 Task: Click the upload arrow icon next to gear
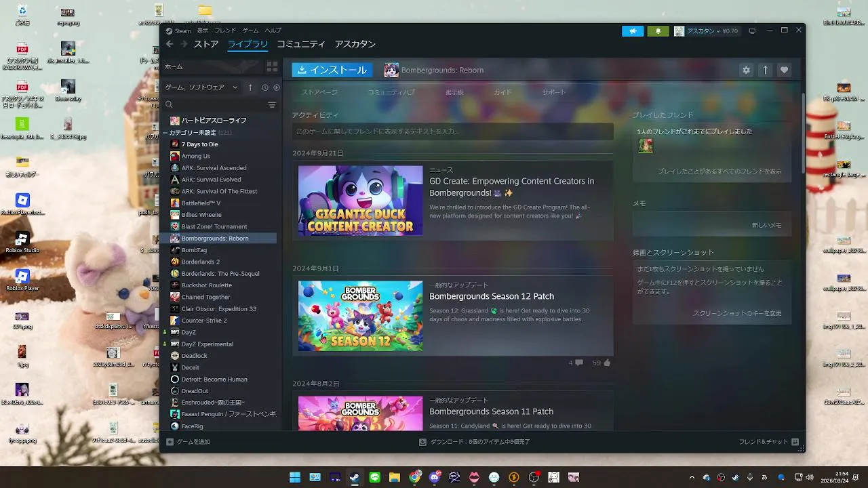pos(765,70)
